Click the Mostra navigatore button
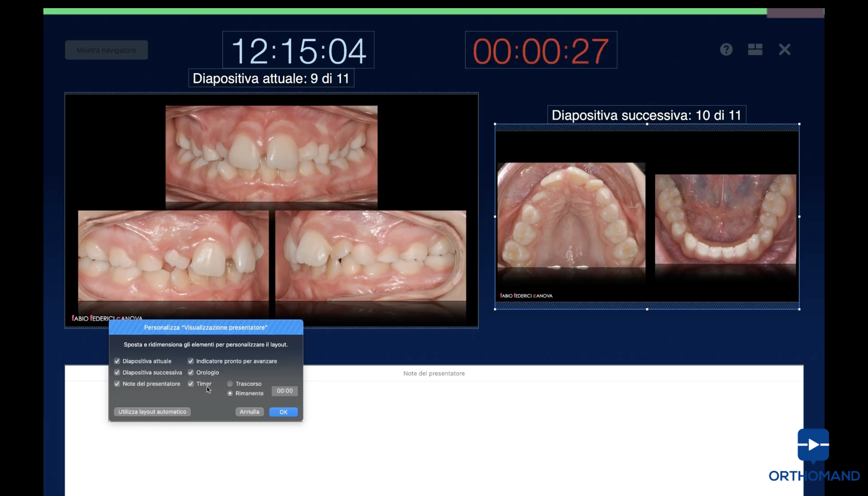This screenshot has width=868, height=496. 106,50
